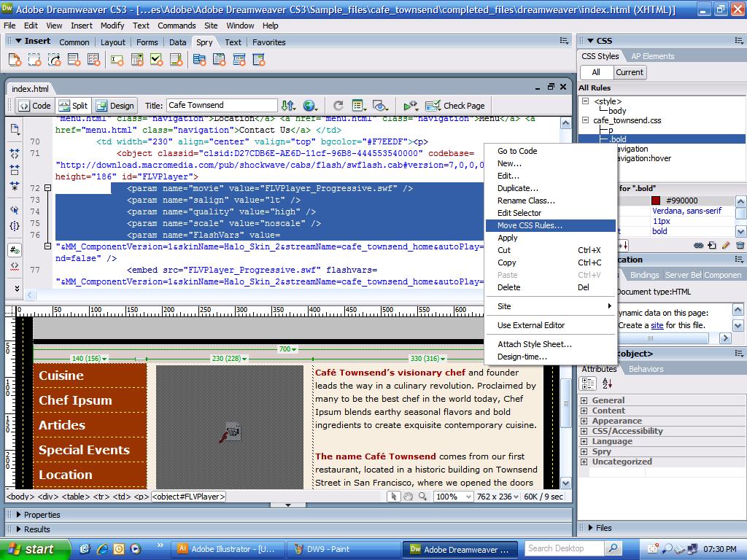747x560 pixels.
Task: Click the 'site' link in Bindings panel
Action: click(657, 325)
